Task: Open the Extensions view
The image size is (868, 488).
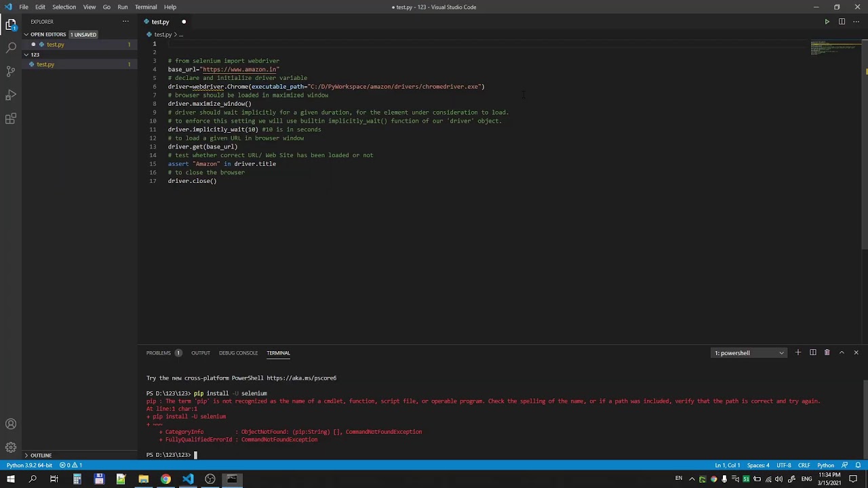Action: coord(11,119)
